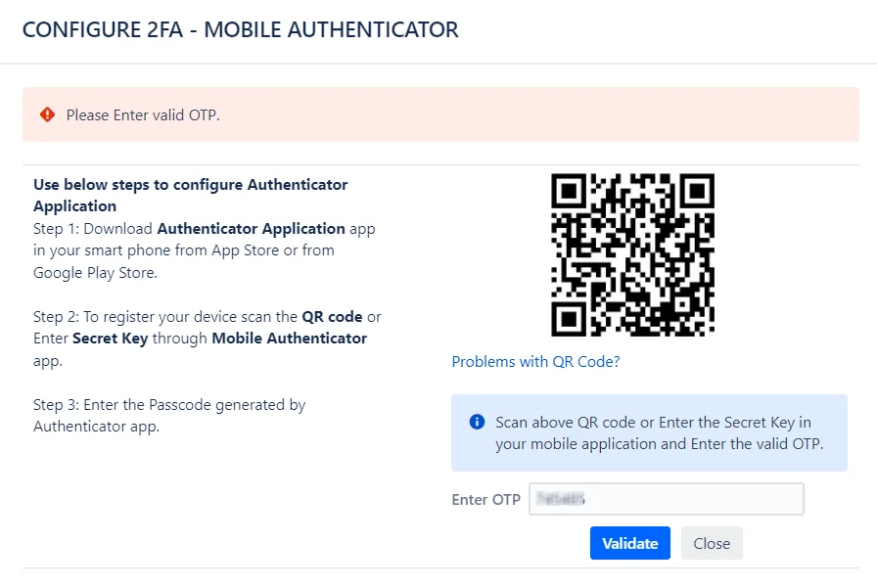Click the bold QR code text in Step 2
This screenshot has width=877, height=588.
point(332,317)
